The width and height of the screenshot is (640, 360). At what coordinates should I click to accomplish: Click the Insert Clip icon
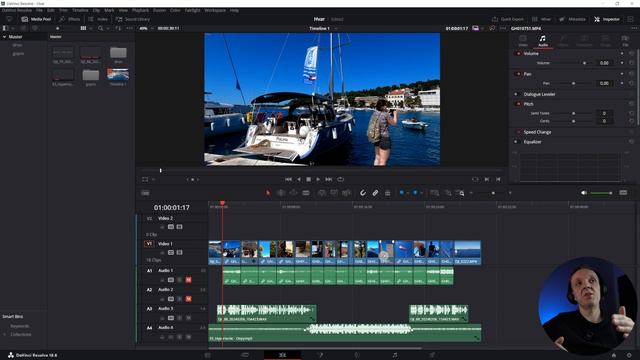[322, 193]
